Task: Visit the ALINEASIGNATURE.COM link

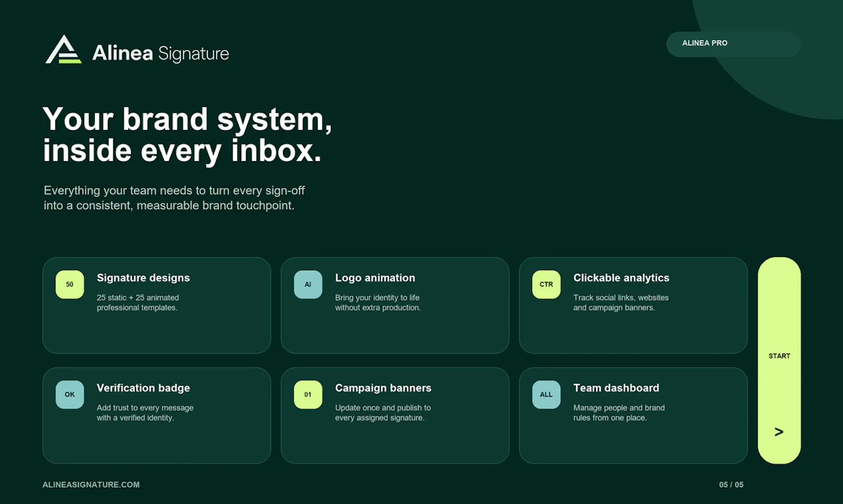Action: point(91,485)
